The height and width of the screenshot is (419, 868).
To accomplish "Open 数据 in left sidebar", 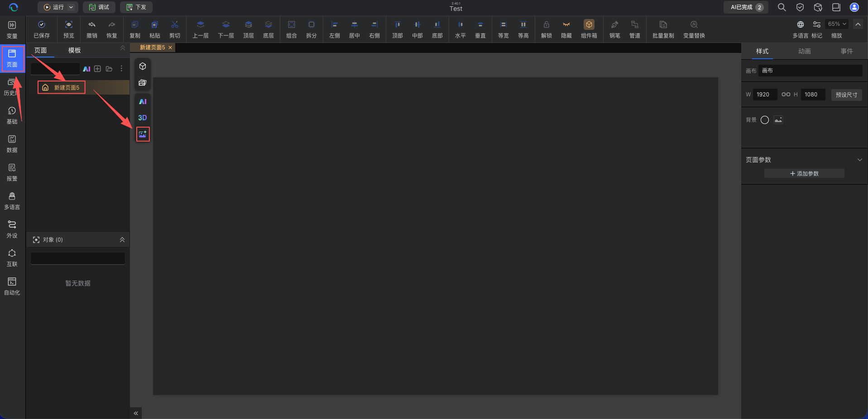I will coord(12,144).
